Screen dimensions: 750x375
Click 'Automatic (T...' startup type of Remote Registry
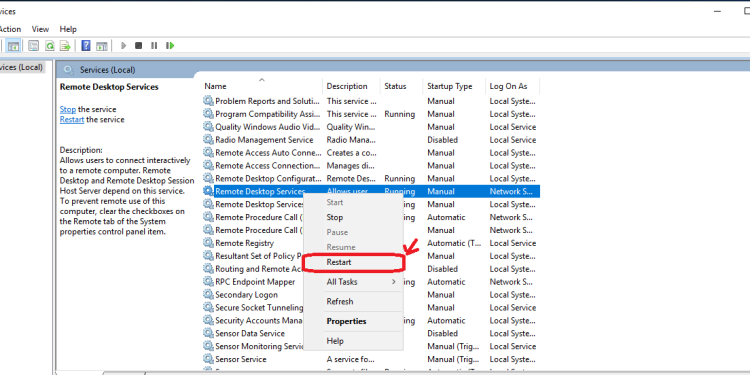(454, 243)
